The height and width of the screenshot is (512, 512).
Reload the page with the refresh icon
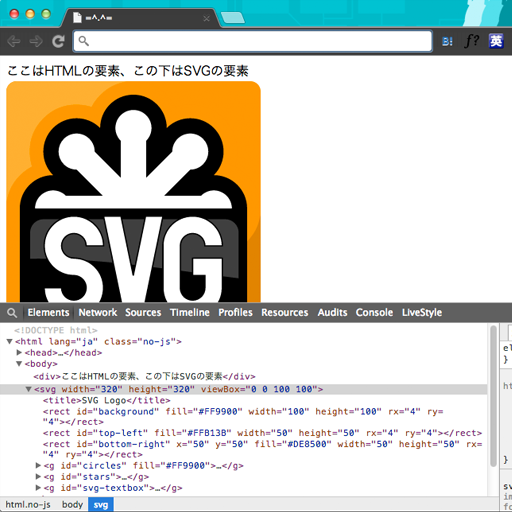point(58,41)
